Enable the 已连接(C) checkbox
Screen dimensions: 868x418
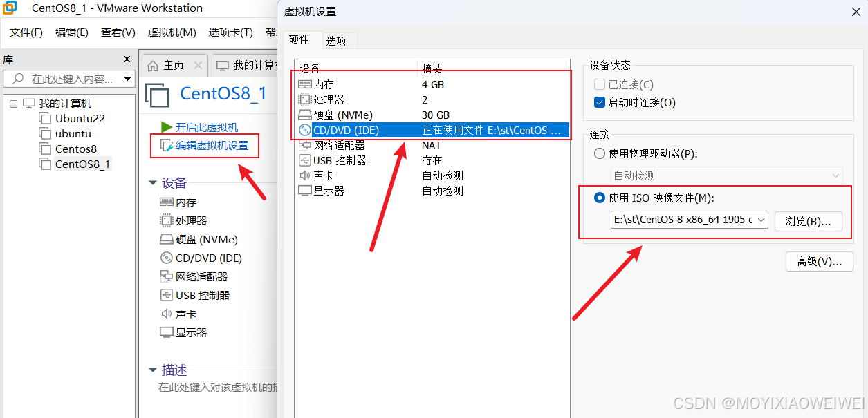click(x=599, y=84)
